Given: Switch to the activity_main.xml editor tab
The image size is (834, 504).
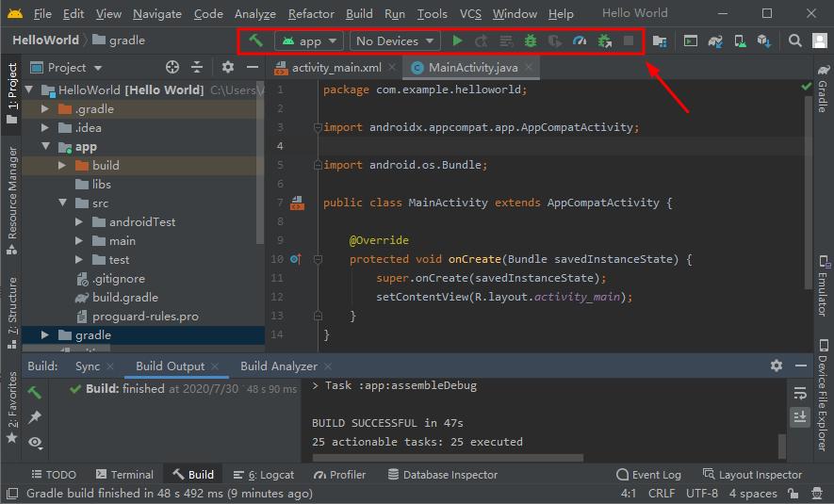Looking at the screenshot, I should 334,68.
